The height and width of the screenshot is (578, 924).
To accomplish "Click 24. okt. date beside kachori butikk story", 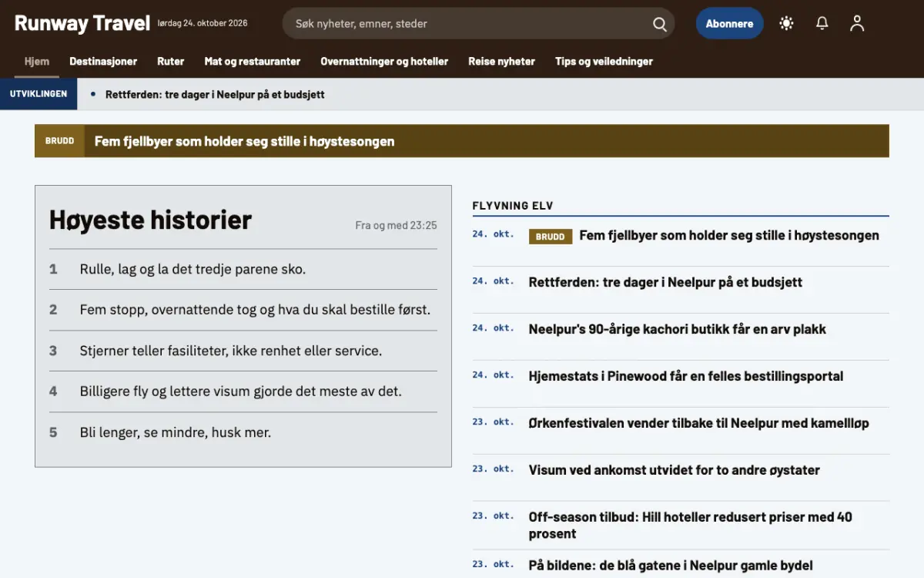I will pos(493,328).
